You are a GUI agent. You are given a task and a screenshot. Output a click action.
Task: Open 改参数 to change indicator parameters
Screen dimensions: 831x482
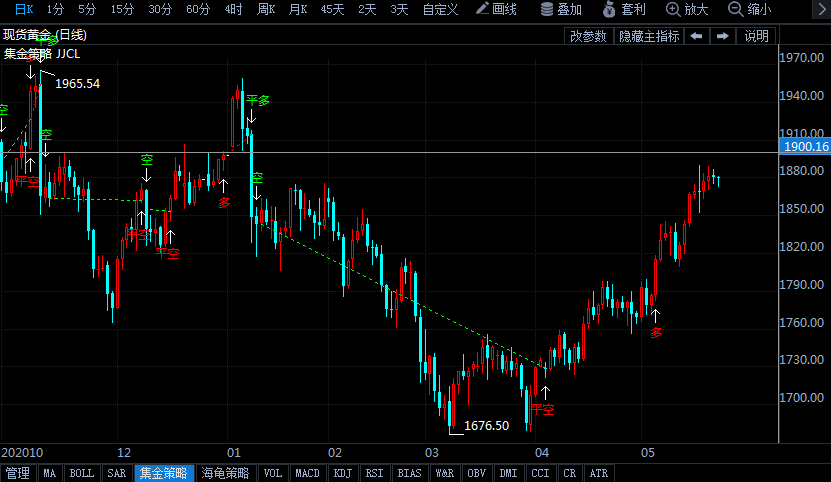tap(588, 36)
